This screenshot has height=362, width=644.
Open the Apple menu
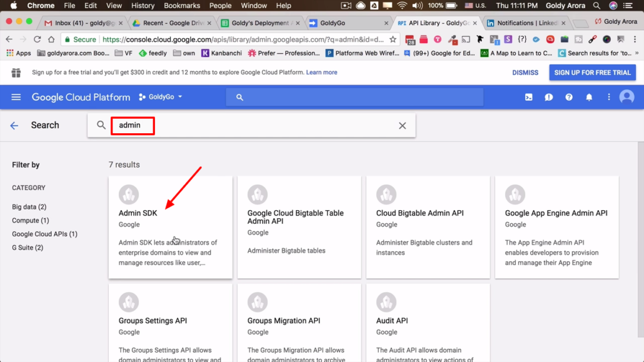[14, 6]
